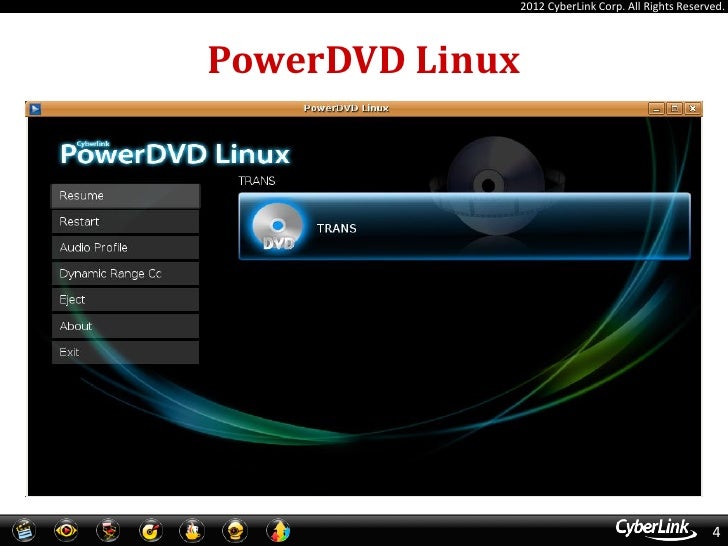Maximize the PowerDVD Linux window
This screenshot has height=546, width=728.
coord(674,109)
